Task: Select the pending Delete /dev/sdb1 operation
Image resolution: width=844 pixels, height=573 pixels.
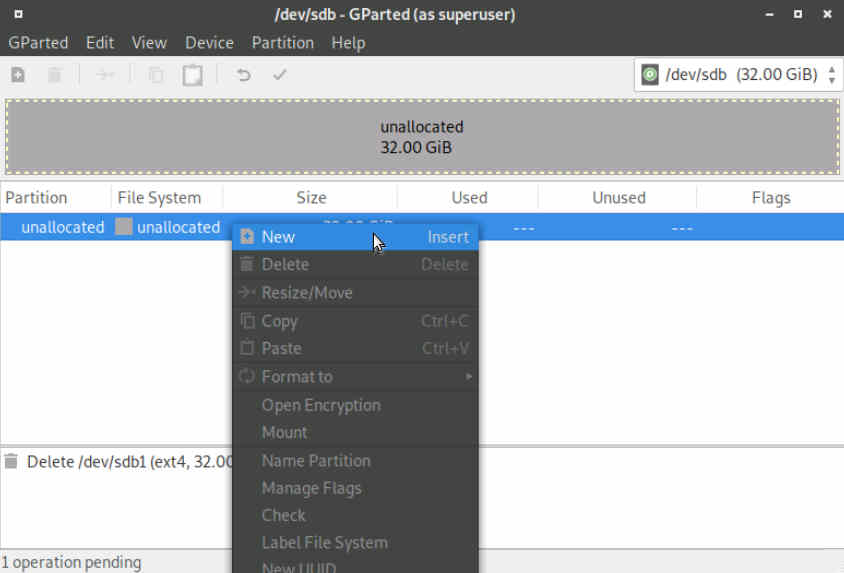Action: pyautogui.click(x=130, y=462)
